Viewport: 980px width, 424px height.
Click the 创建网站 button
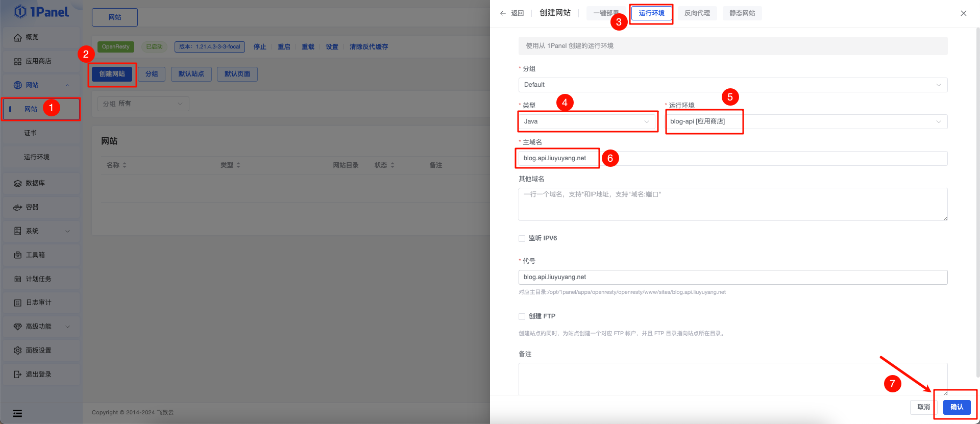click(112, 74)
